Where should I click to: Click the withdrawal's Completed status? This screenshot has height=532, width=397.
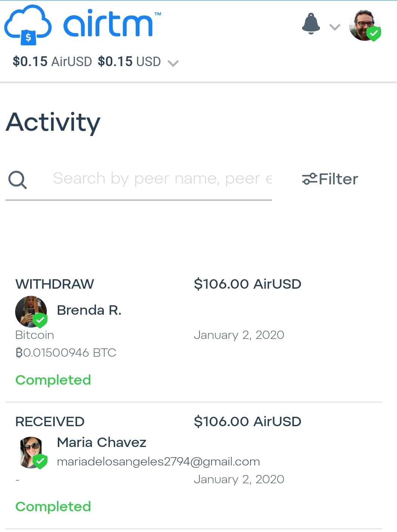(53, 380)
